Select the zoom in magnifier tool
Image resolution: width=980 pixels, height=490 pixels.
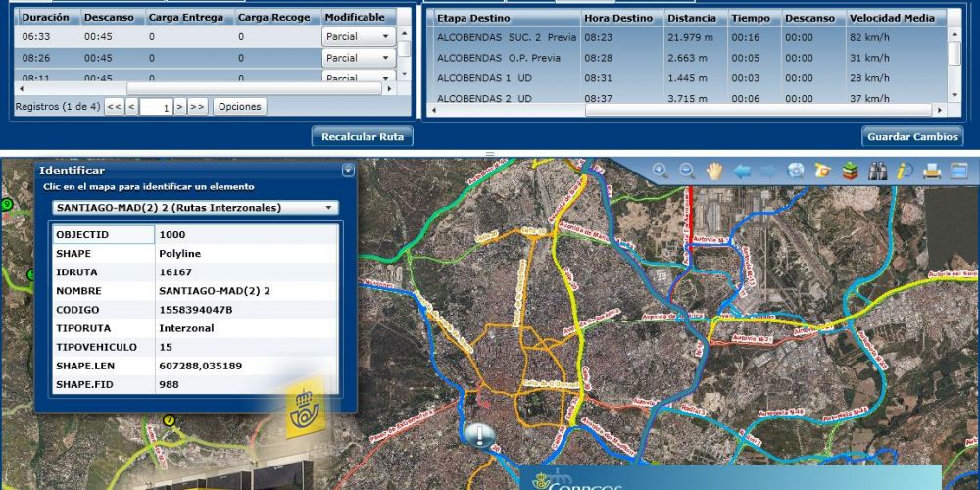pyautogui.click(x=660, y=171)
